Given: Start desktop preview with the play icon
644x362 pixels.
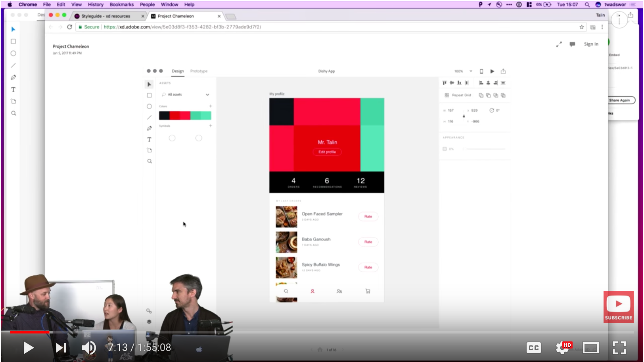Looking at the screenshot, I should coord(492,71).
